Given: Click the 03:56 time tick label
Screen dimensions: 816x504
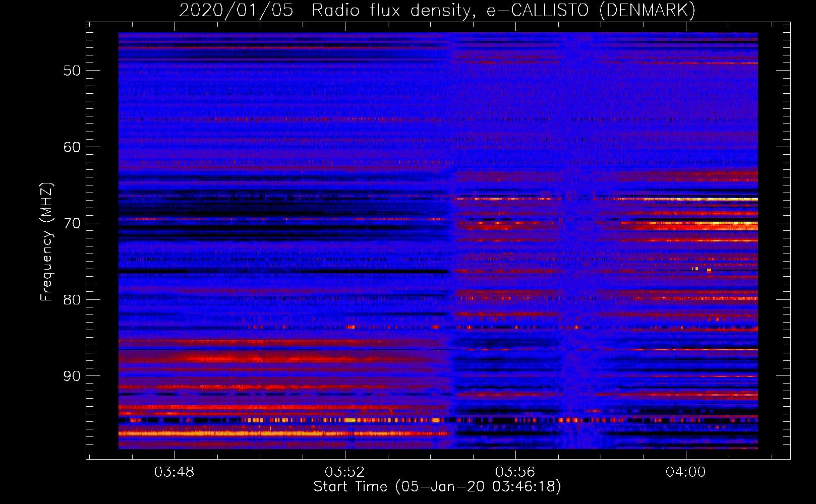Looking at the screenshot, I should [x=515, y=472].
